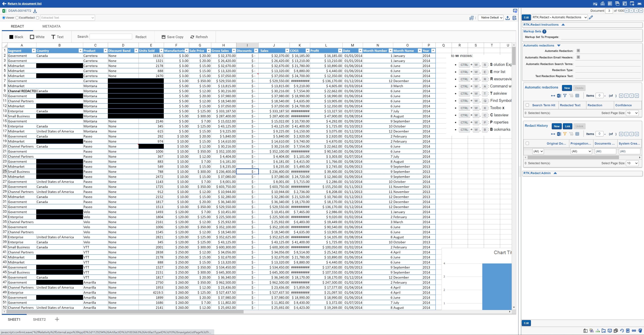644x335 pixels.
Task: Switch to the METADATA tab
Action: coord(52,26)
